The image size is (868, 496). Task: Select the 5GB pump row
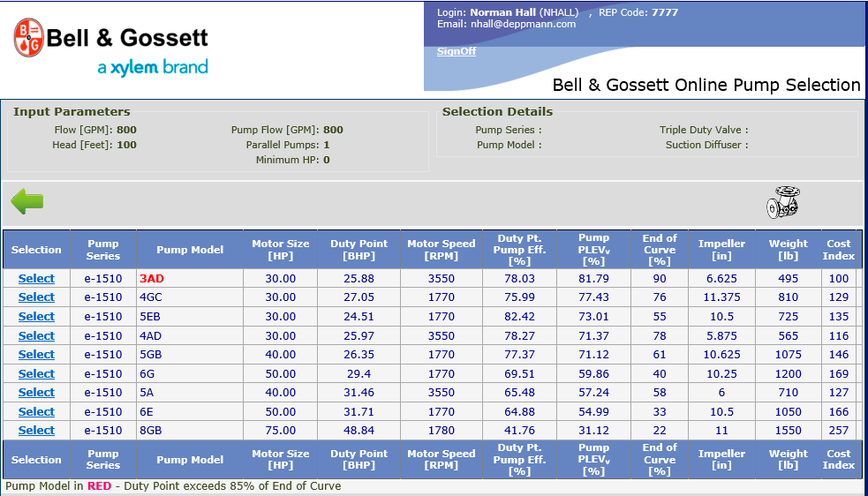(36, 354)
